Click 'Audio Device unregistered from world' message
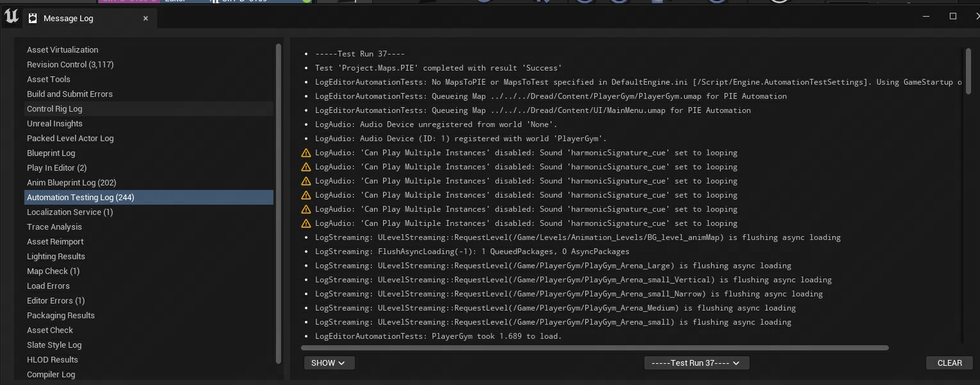This screenshot has width=980, height=385. coord(436,124)
